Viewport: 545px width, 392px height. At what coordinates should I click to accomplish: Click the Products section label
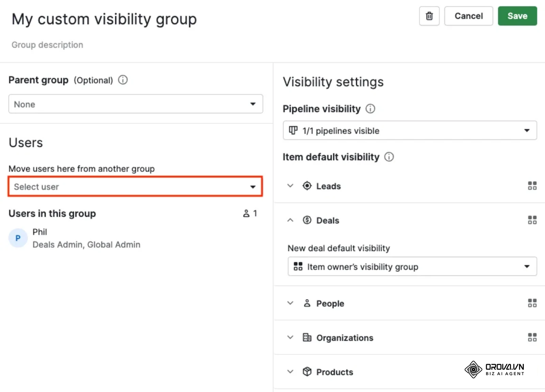334,372
